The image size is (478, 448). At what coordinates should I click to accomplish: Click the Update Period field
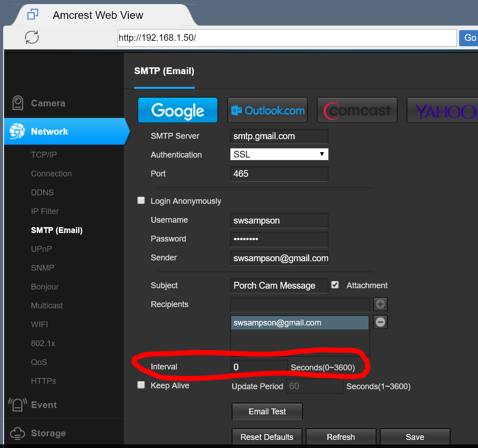tap(315, 386)
